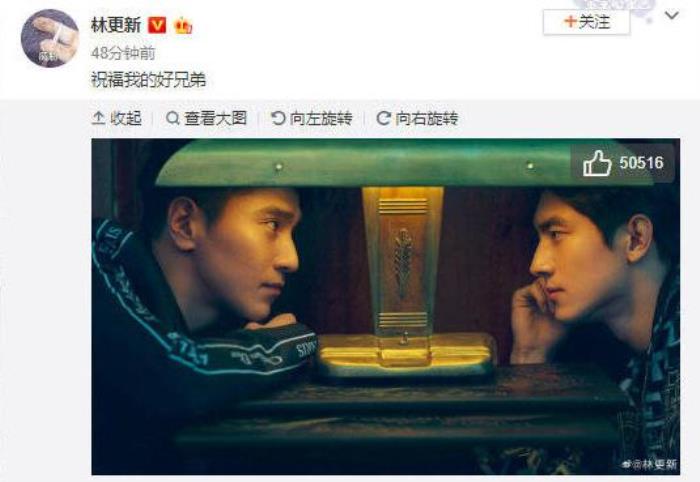
Task: Follow the user with +关注 button
Action: pos(587,22)
